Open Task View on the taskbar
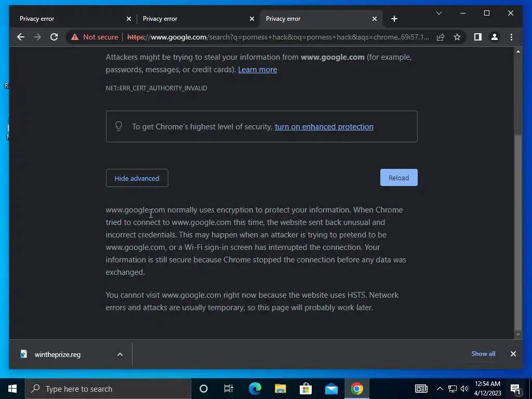 coord(229,389)
